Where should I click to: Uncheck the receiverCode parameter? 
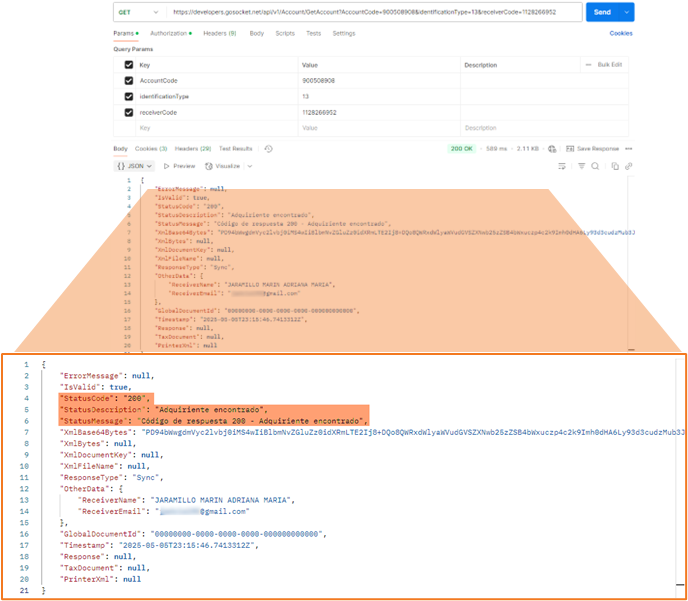click(129, 113)
